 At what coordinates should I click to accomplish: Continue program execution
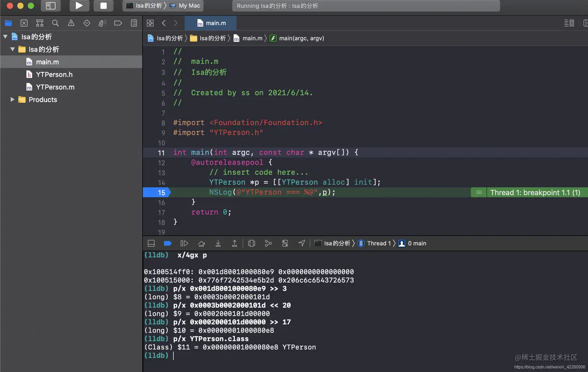pyautogui.click(x=184, y=243)
